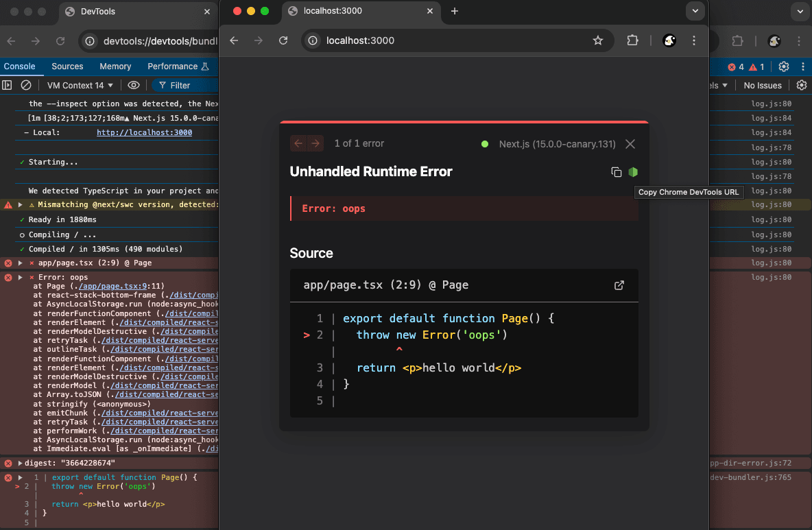View site information icon for localhost:3000
The image size is (812, 530).
pyautogui.click(x=313, y=40)
